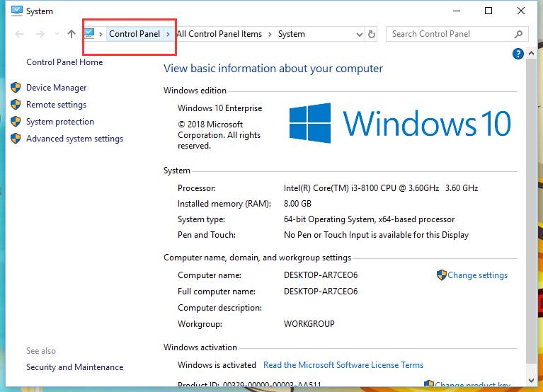Click shield icon beside System protection
Viewport: 543px width, 392px height.
[x=16, y=122]
